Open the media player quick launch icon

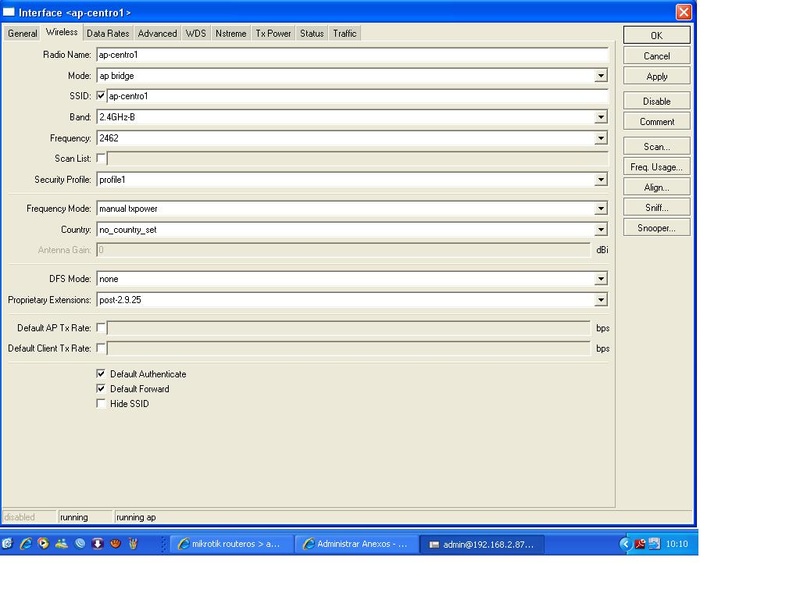click(x=43, y=544)
